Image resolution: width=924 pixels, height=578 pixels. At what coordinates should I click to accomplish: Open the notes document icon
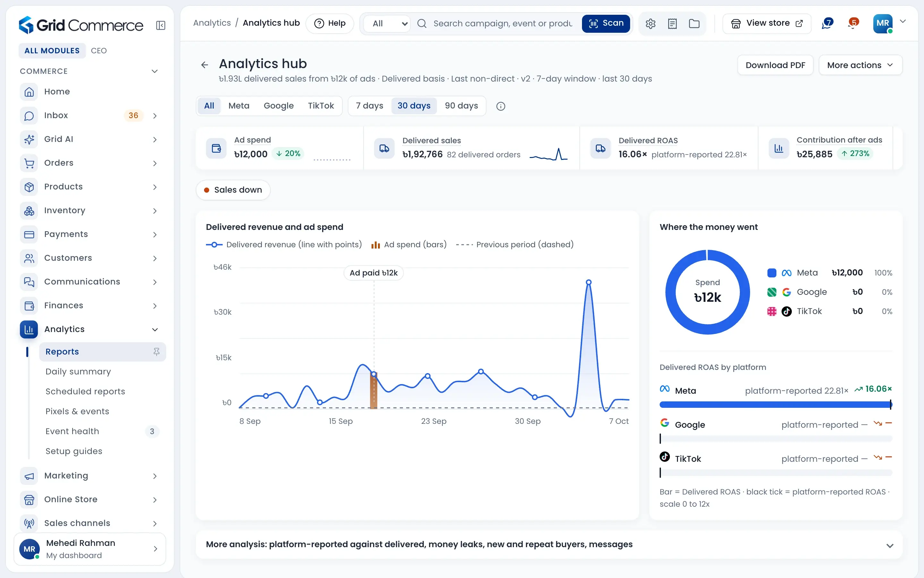tap(672, 24)
